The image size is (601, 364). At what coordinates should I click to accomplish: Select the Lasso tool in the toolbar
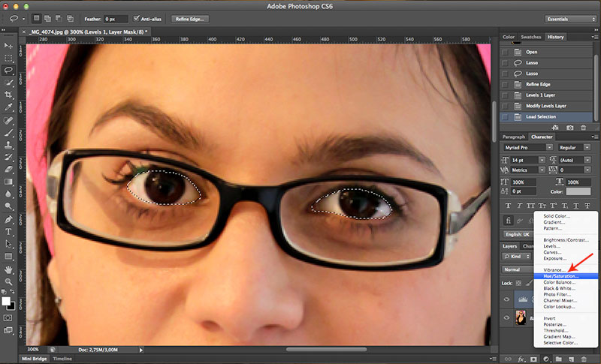(x=8, y=70)
